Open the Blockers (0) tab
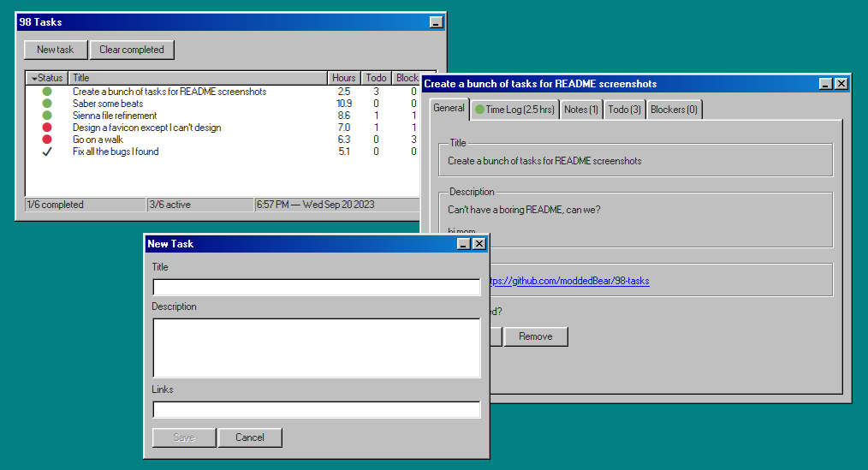Image resolution: width=868 pixels, height=470 pixels. 674,110
